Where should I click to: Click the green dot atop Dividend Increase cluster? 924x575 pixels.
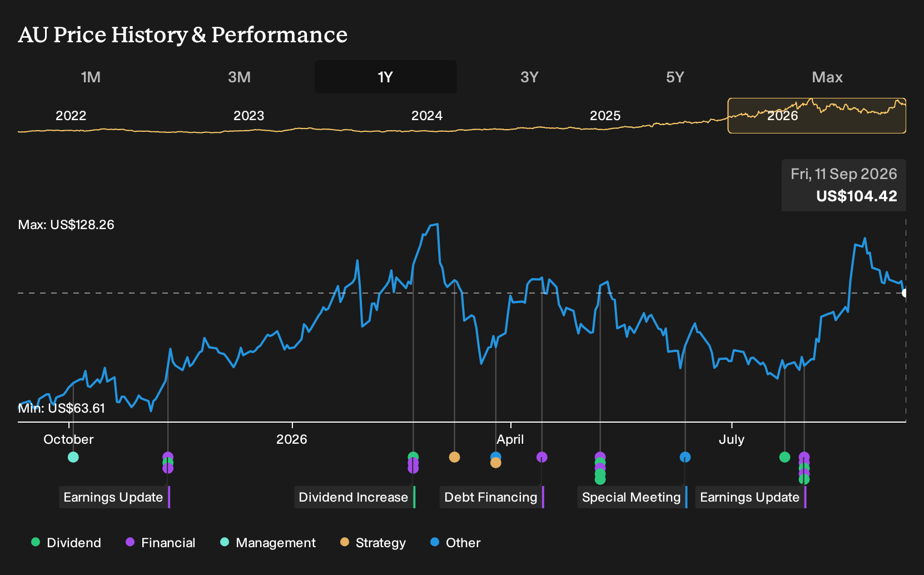[x=413, y=455]
